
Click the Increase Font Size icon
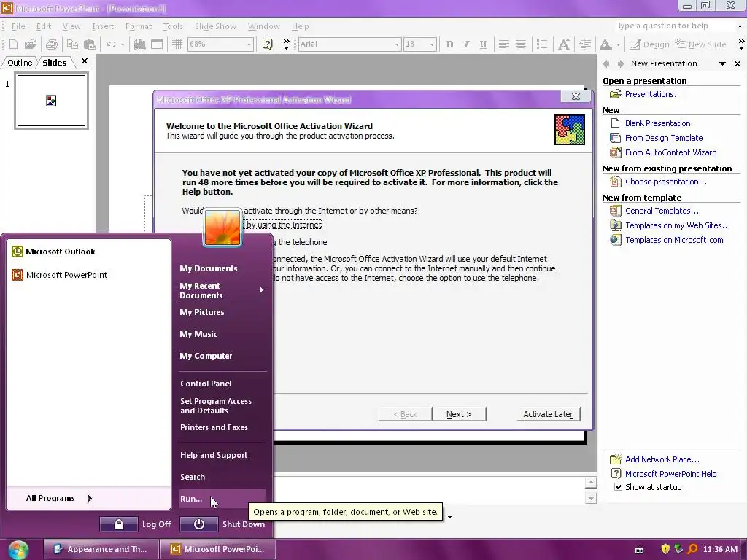tap(564, 44)
